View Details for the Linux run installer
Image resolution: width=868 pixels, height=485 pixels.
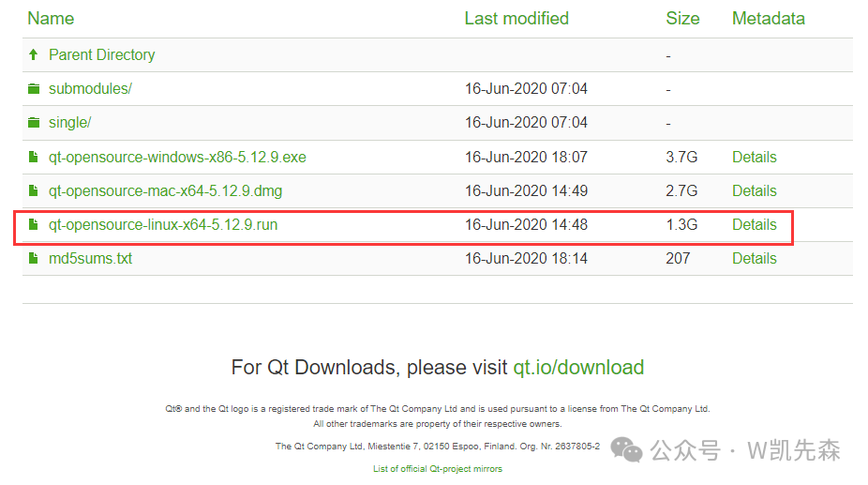[x=754, y=225]
